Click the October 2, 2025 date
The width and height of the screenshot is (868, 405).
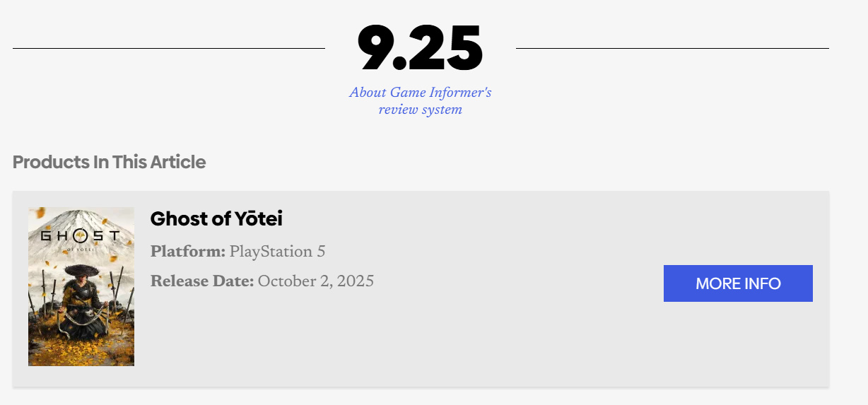[316, 281]
